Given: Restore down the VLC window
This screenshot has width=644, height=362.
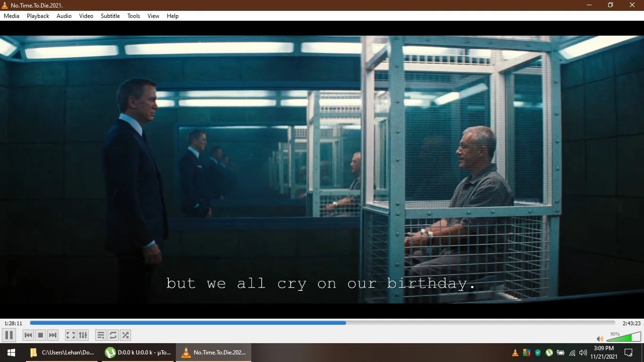Looking at the screenshot, I should pyautogui.click(x=611, y=5).
